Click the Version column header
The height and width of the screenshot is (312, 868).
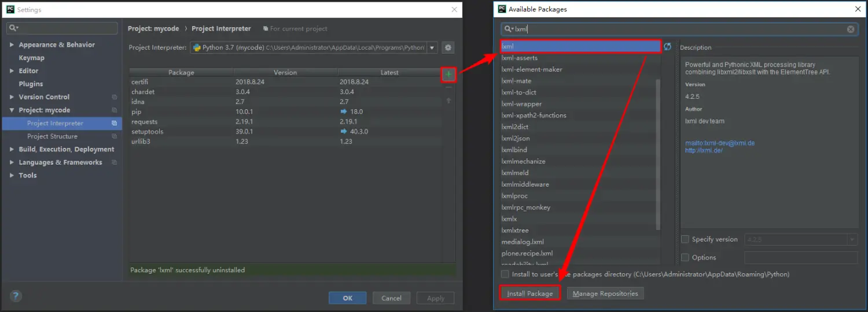pos(285,73)
